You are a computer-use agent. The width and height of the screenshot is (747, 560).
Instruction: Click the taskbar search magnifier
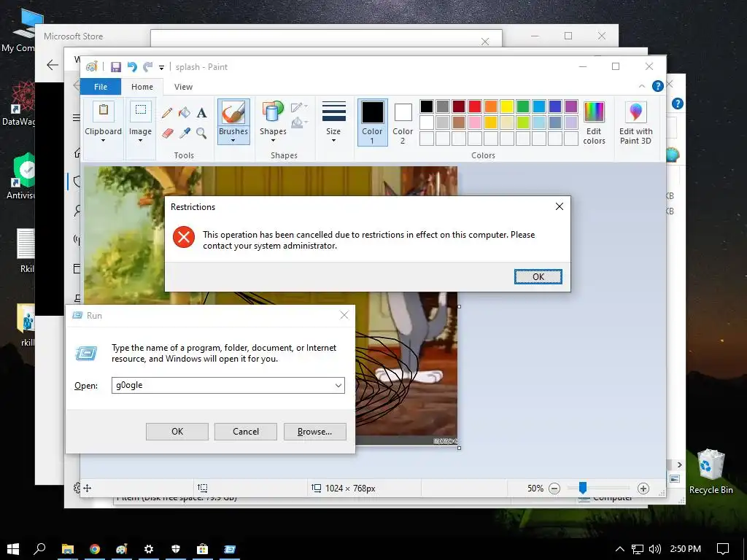tap(40, 549)
